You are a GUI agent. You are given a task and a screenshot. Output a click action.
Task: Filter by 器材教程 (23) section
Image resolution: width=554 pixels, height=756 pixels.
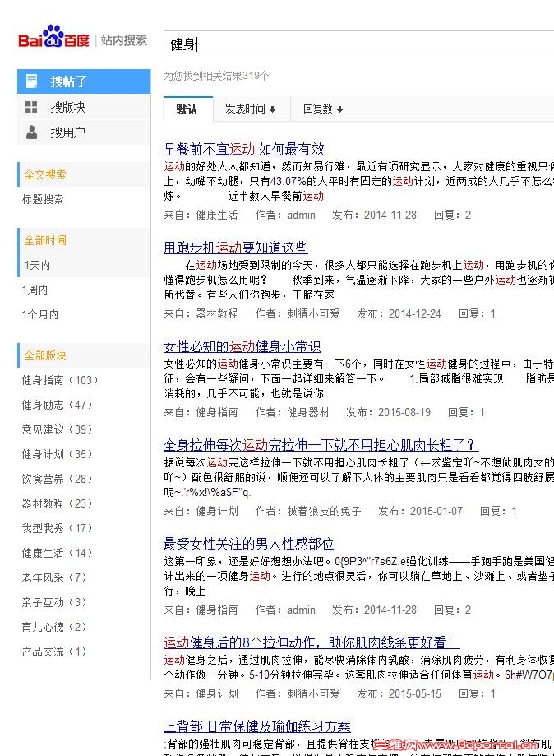click(57, 503)
